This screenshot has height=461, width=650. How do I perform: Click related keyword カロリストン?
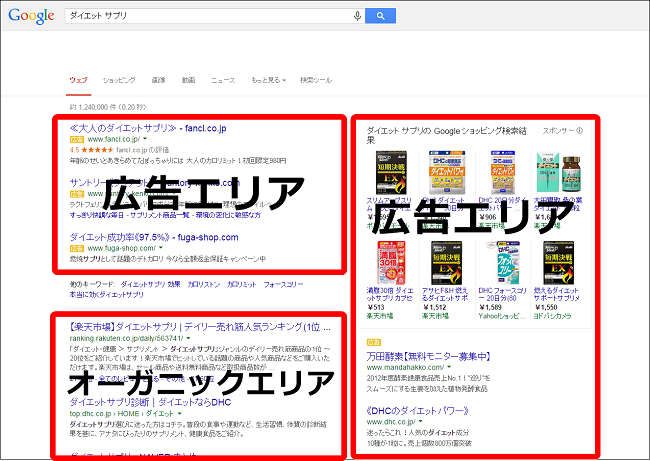click(x=204, y=284)
